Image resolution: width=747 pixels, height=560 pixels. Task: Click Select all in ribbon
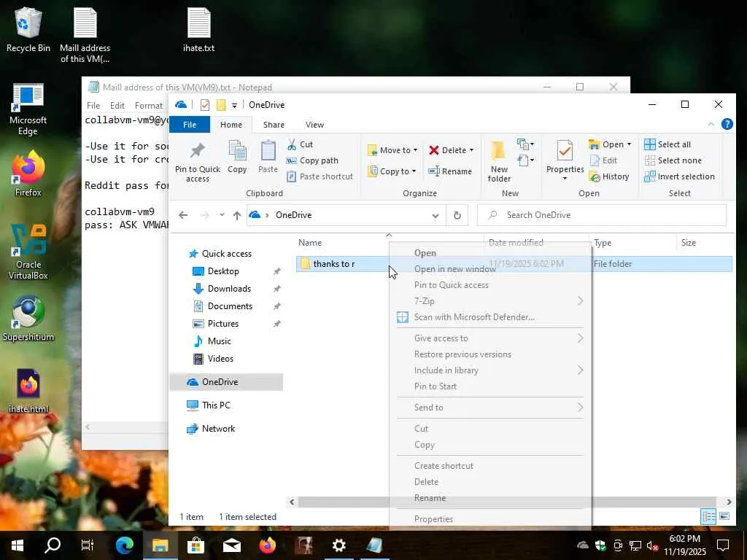(667, 144)
